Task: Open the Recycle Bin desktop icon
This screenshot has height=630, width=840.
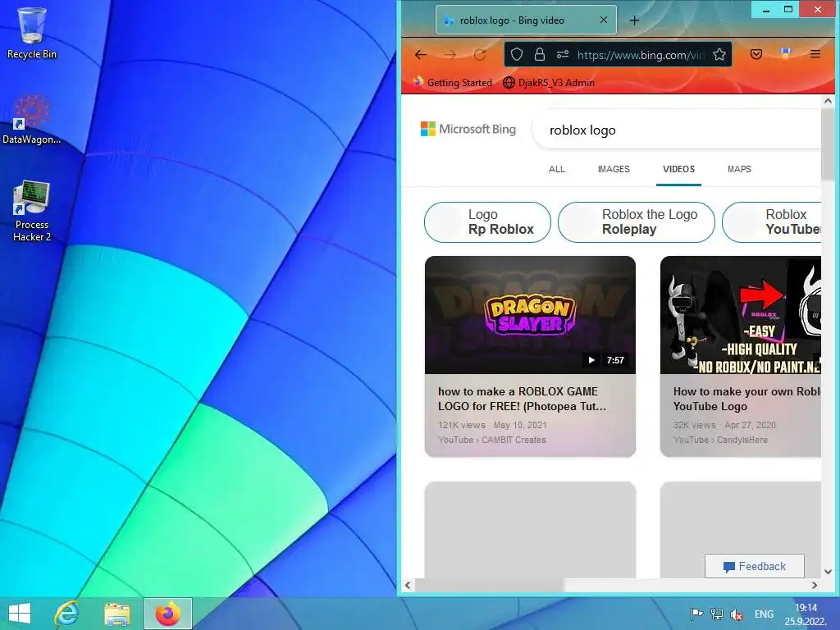Action: (32, 33)
